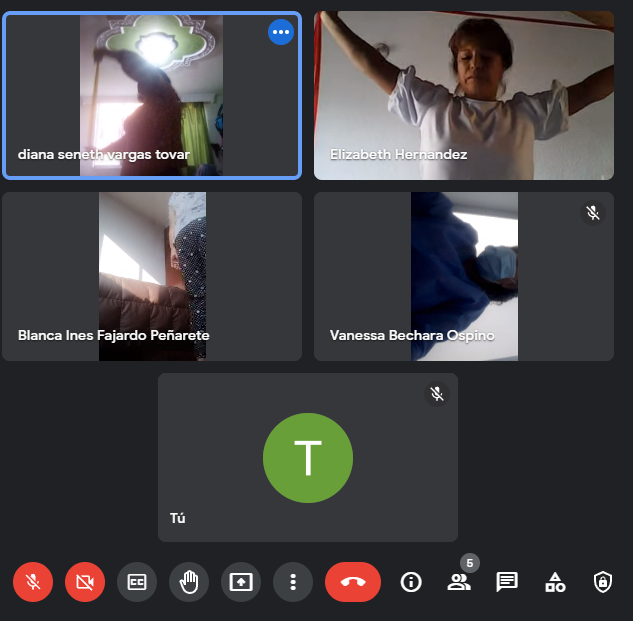Image resolution: width=633 pixels, height=621 pixels.
Task: Click muted mic icon on Tú tile
Action: tap(437, 394)
